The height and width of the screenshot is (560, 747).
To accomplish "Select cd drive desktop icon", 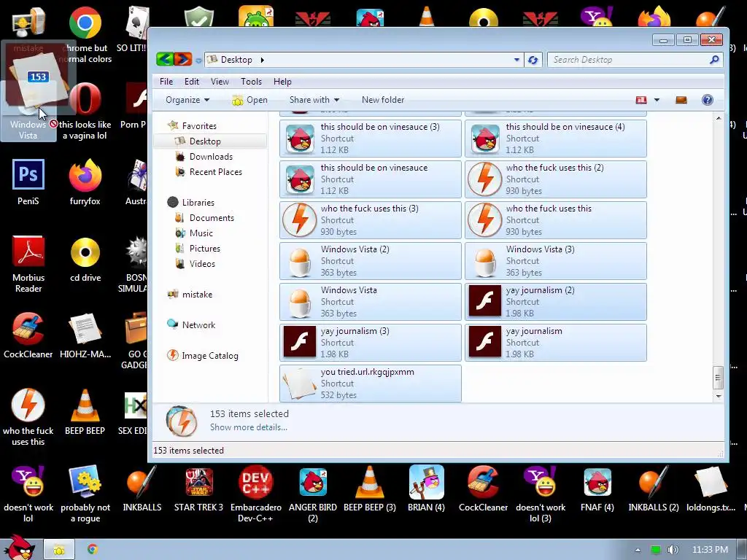I will pos(85,260).
